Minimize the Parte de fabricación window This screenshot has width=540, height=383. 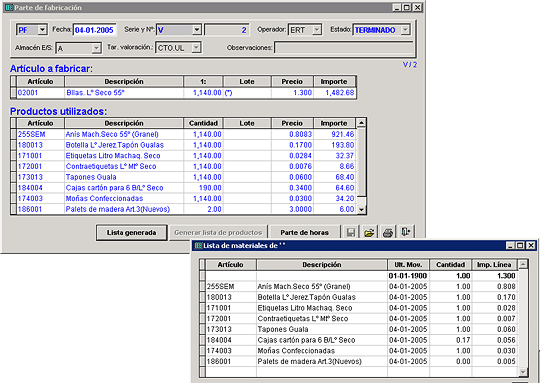coord(397,8)
